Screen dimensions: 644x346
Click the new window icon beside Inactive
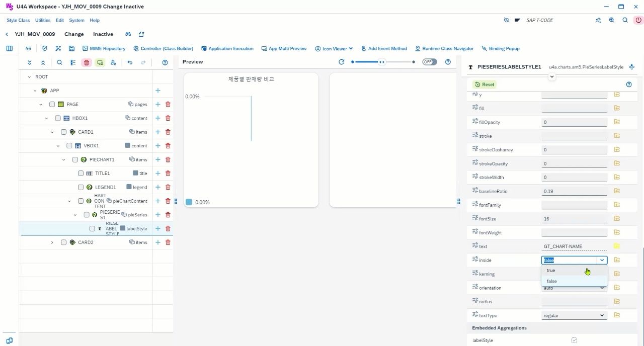[x=141, y=34]
